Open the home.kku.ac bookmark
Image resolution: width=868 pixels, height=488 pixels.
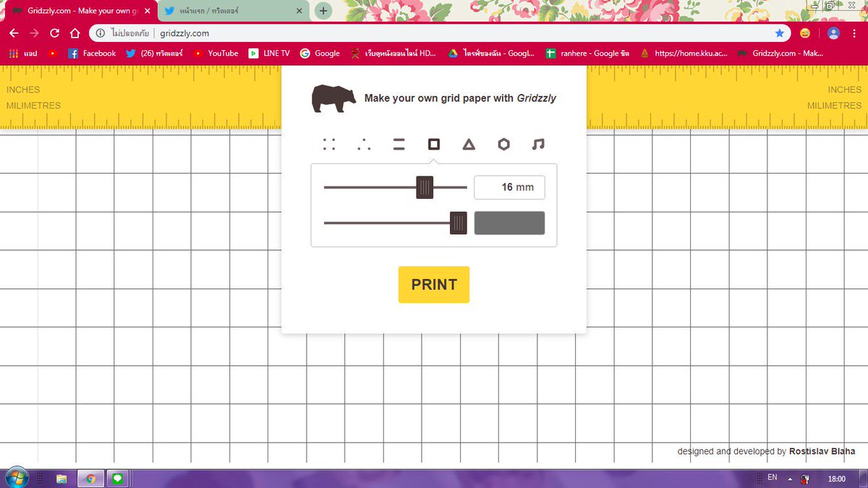tap(685, 53)
